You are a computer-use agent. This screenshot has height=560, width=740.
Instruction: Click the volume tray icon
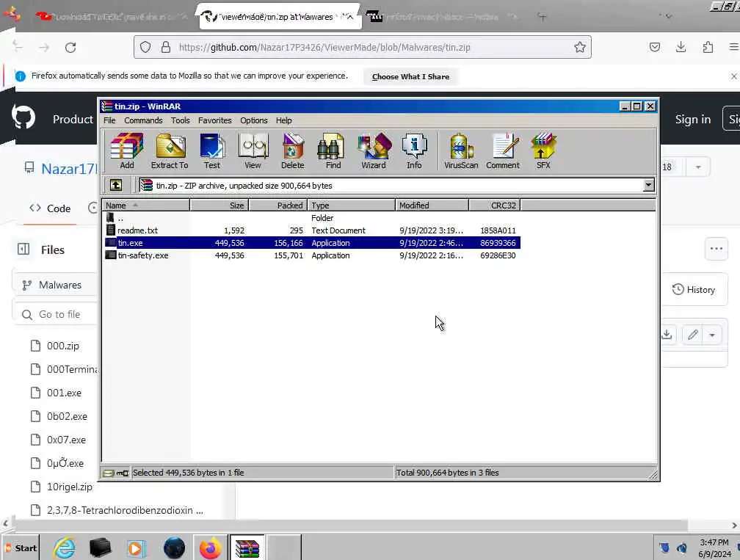[x=681, y=548]
